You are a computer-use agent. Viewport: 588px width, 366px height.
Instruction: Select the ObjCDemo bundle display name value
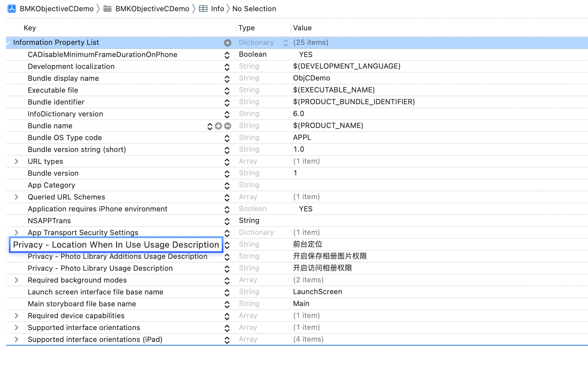coord(311,78)
